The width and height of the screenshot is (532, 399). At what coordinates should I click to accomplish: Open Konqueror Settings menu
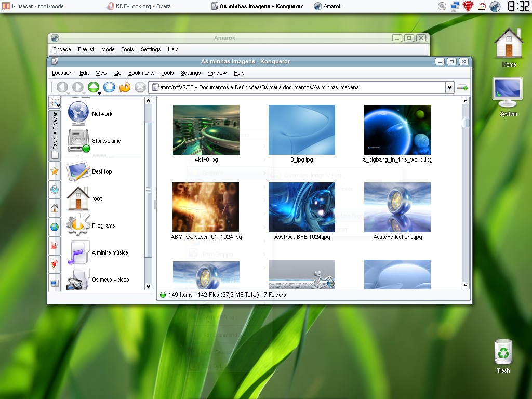191,73
